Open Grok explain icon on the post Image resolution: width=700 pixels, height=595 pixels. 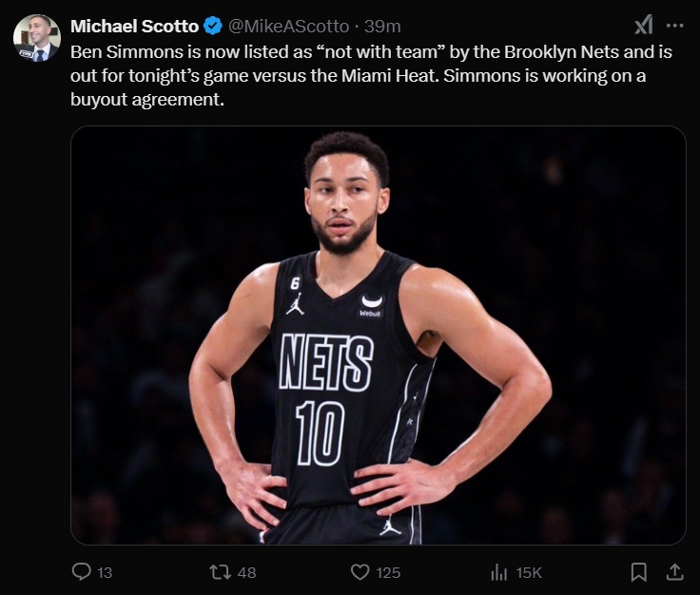pyautogui.click(x=644, y=26)
